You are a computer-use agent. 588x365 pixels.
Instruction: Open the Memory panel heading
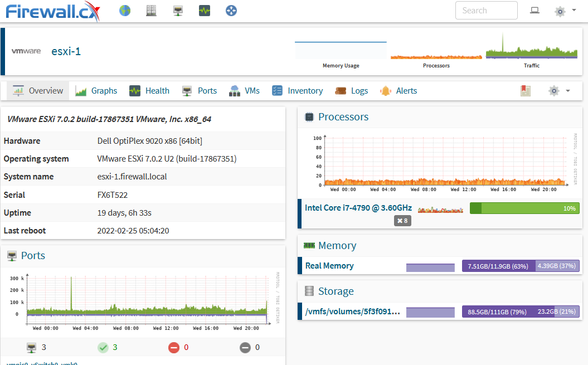tap(337, 246)
